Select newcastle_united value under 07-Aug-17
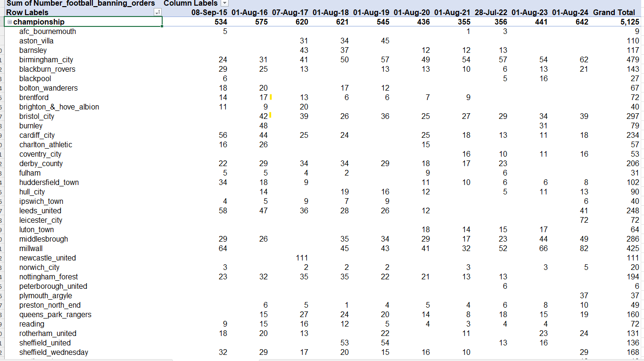Viewport: 644px width, 361px height. tap(302, 258)
